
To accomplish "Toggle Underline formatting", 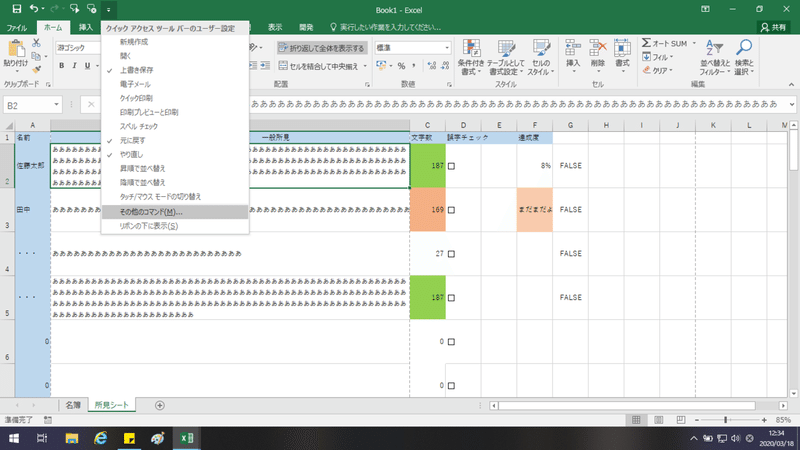I will click(x=87, y=66).
